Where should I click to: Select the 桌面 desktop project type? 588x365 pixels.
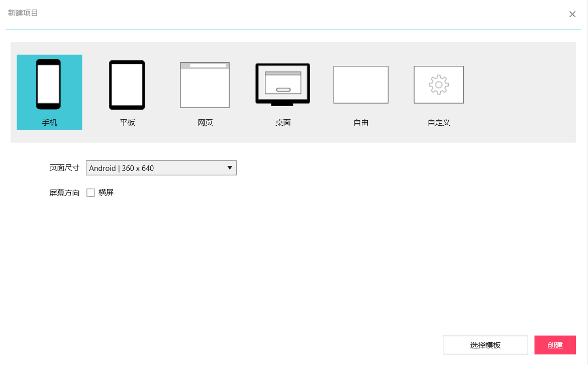(x=283, y=93)
